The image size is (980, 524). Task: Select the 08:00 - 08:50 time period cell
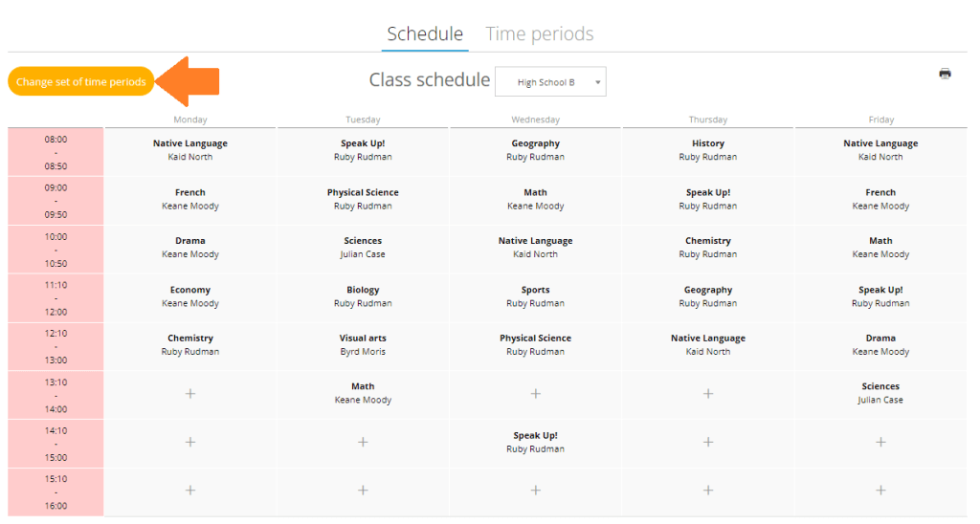56,152
